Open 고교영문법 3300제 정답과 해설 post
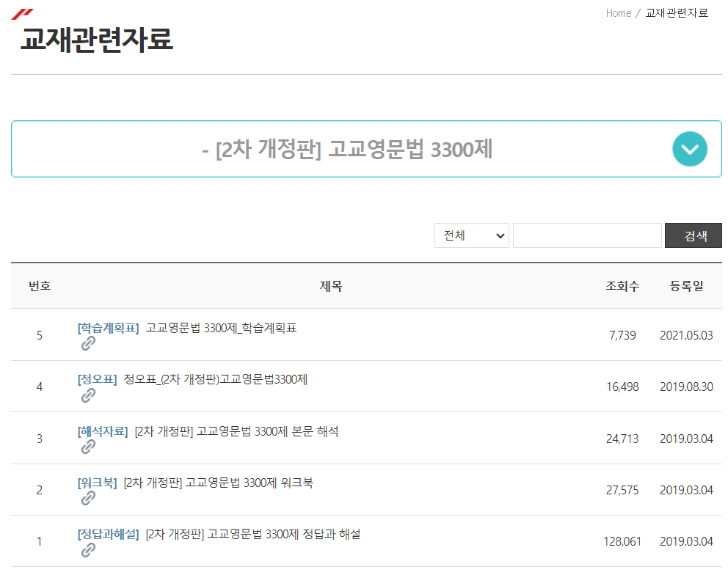Screen dimensions: 728x586 tap(253, 535)
